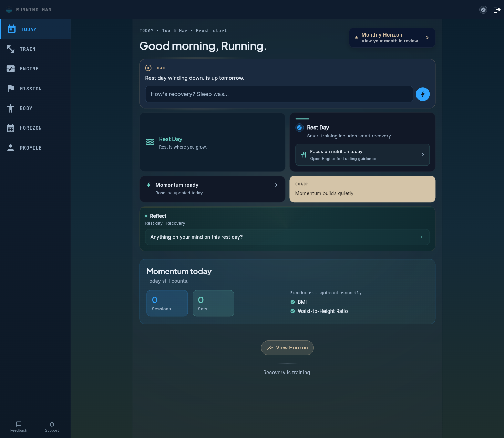Image resolution: width=504 pixels, height=438 pixels.
Task: Click the View Horizon button
Action: [x=287, y=348]
